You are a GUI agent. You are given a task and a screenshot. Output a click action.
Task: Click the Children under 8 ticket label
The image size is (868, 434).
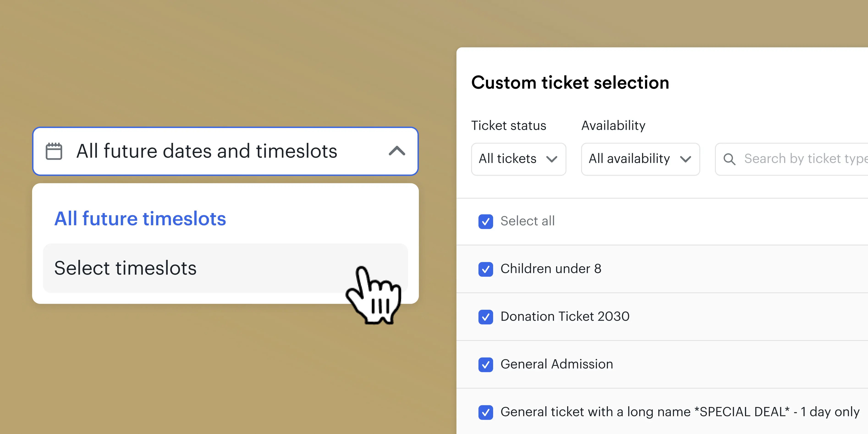tap(551, 269)
